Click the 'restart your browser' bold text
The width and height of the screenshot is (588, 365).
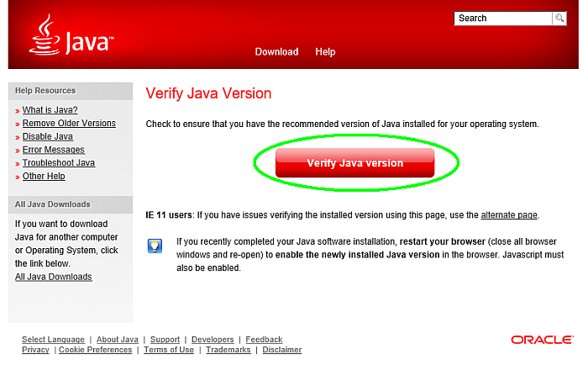tap(443, 241)
